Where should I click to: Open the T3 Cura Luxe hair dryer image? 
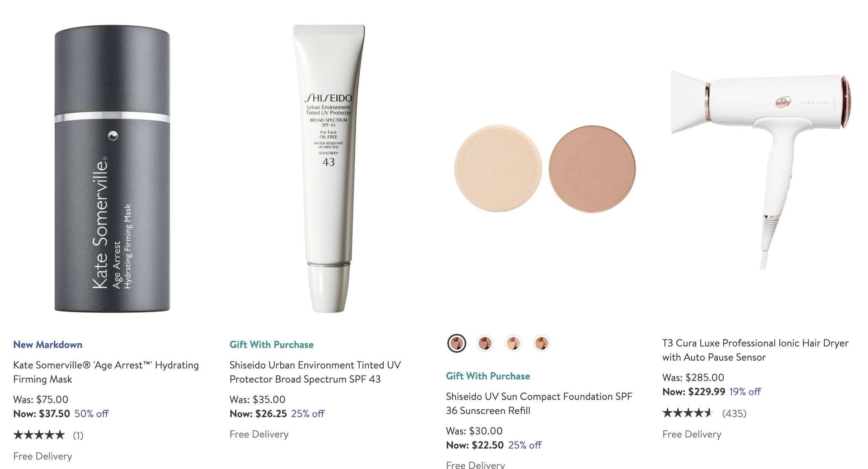761,170
